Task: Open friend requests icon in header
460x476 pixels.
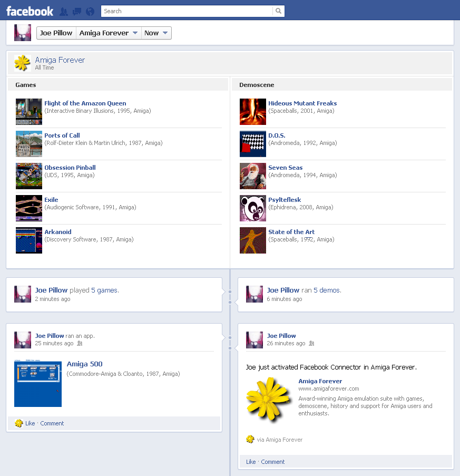Action: [64, 12]
